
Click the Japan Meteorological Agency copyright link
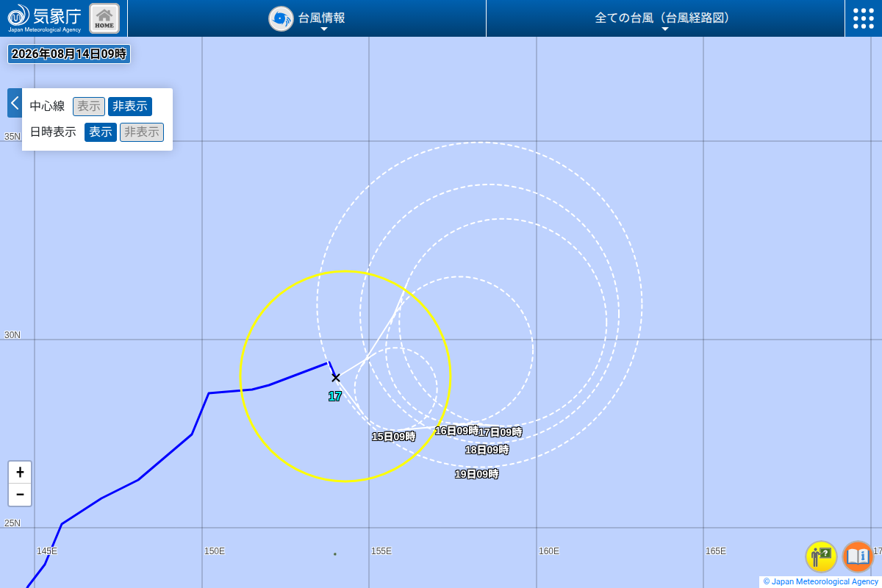click(821, 581)
